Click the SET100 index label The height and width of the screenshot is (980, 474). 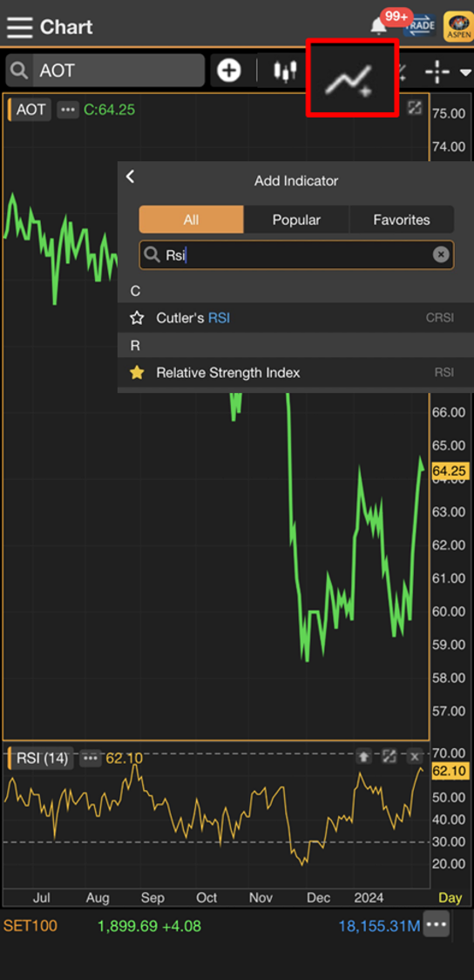(30, 926)
